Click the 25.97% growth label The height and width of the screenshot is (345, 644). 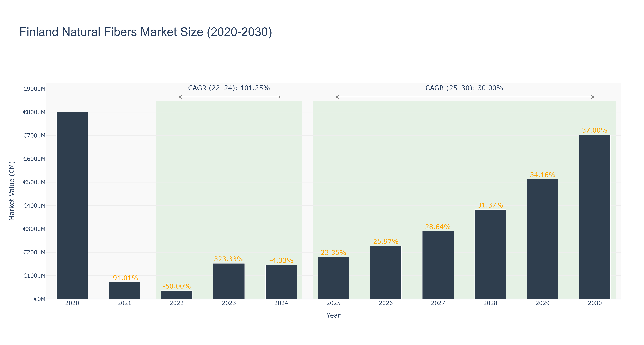coord(385,241)
